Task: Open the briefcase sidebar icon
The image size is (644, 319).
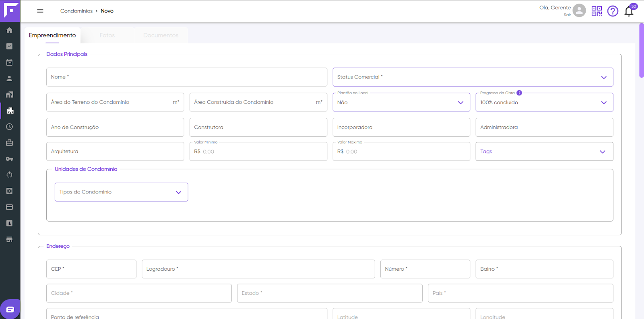Action: (9, 143)
